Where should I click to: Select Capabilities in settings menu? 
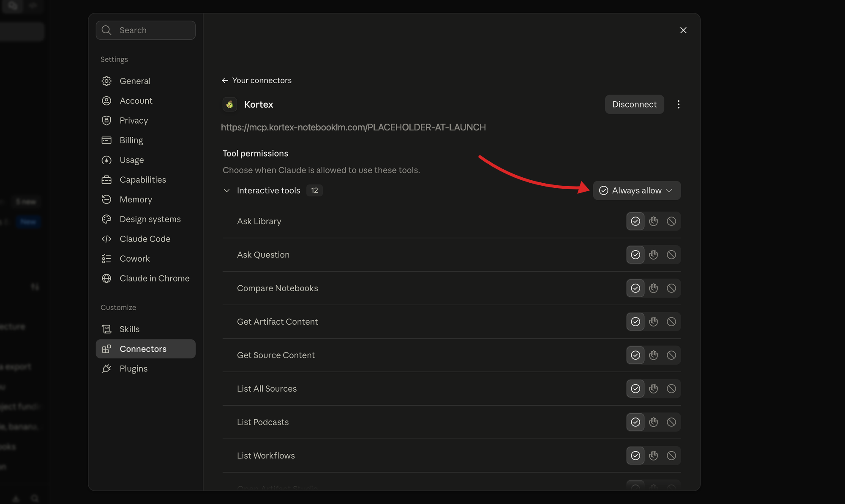point(145,180)
